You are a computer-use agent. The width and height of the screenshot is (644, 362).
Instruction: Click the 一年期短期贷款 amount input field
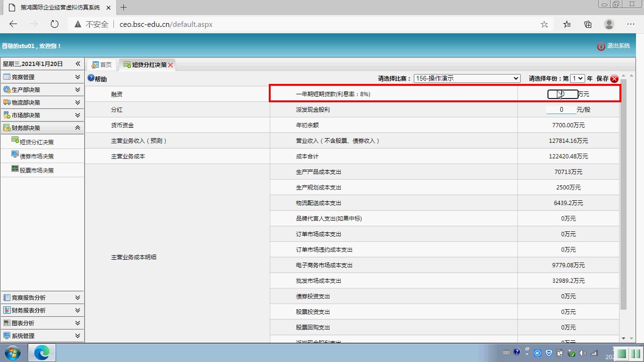coord(563,94)
